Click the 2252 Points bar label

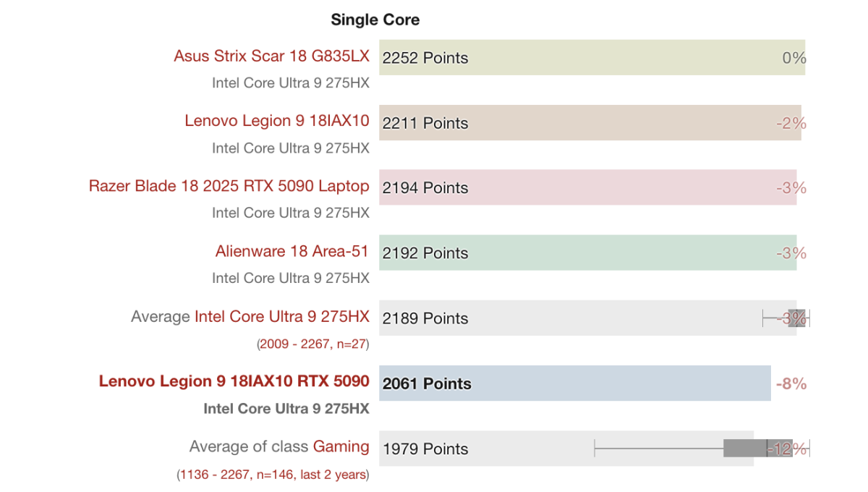(425, 58)
